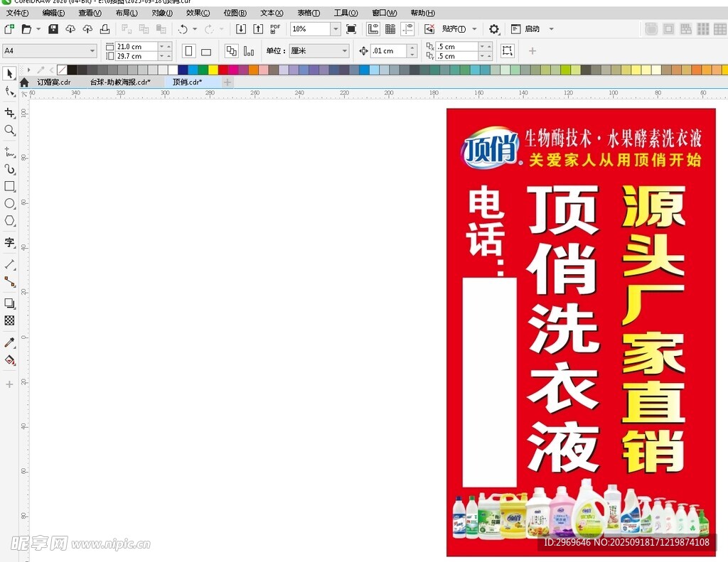This screenshot has height=562, width=728.
Task: Choose the Ellipse tool
Action: coord(9,204)
